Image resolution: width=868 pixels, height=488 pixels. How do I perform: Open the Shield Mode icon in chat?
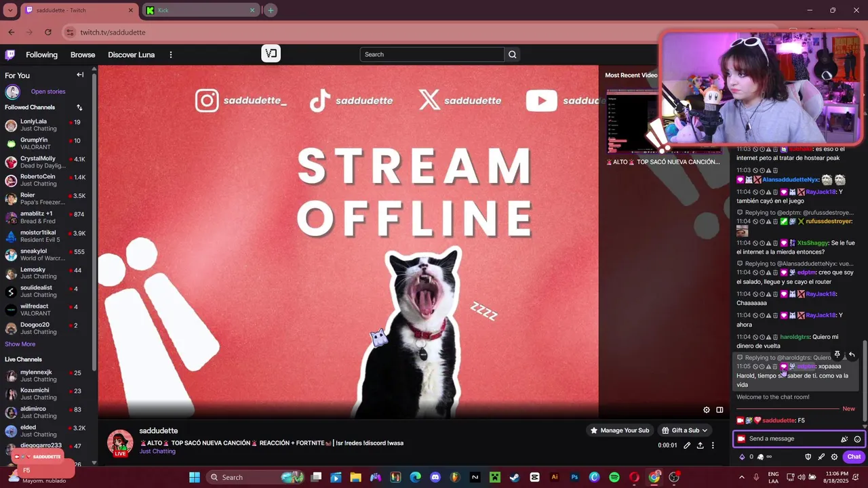[x=808, y=457]
